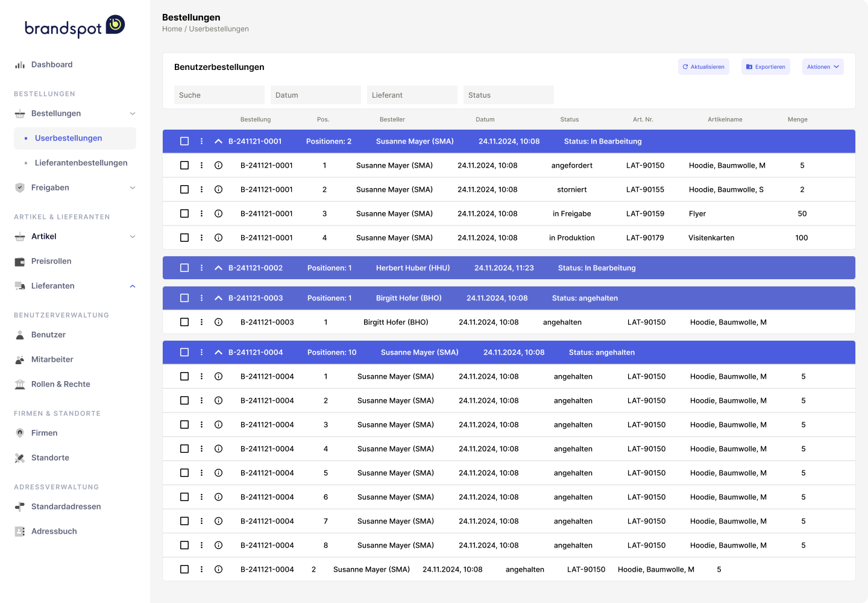Click the Aktualisieren button

[x=703, y=67]
